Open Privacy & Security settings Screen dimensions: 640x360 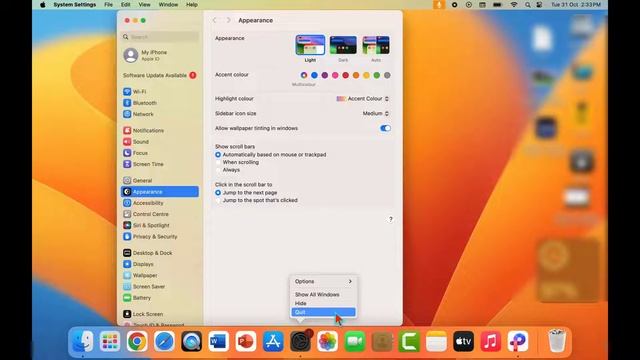click(x=160, y=236)
